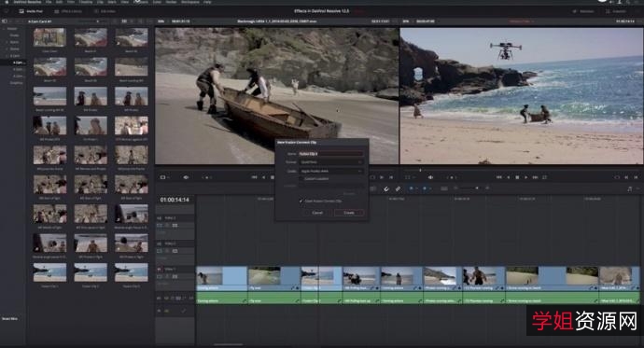Screen dimensions: 644x348
Task: Click the Name field containing Fusion Clip 4
Action: (330, 154)
